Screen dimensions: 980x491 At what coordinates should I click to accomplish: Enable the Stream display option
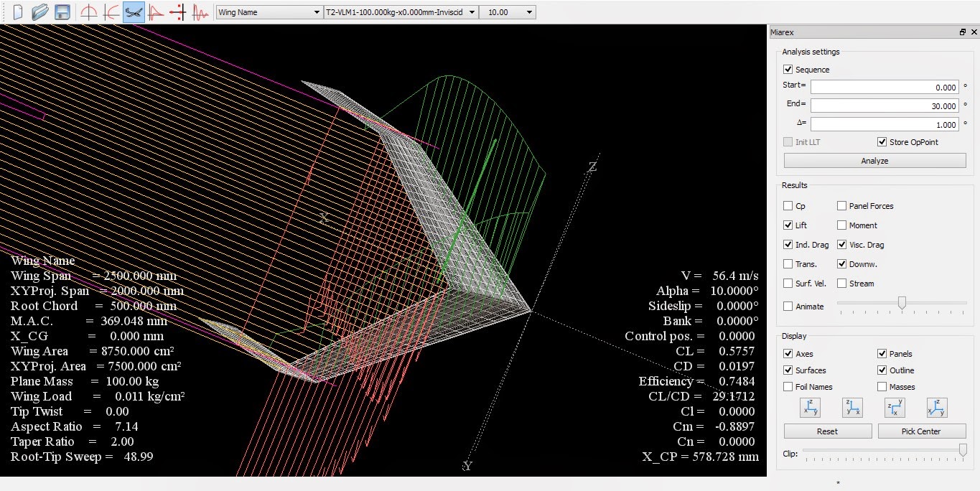point(841,283)
